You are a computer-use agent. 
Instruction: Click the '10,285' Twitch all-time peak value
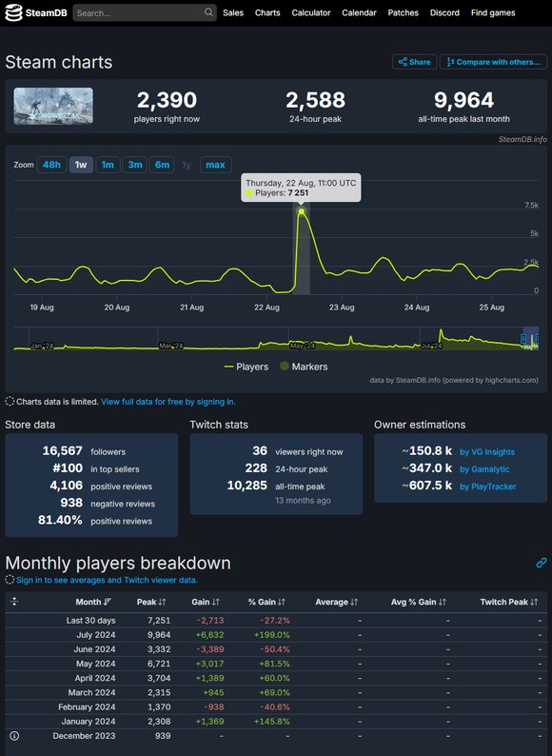click(x=246, y=486)
